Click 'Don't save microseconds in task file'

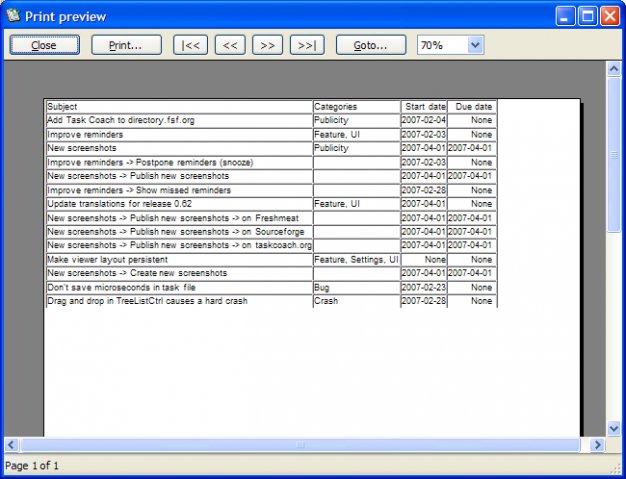(x=179, y=288)
